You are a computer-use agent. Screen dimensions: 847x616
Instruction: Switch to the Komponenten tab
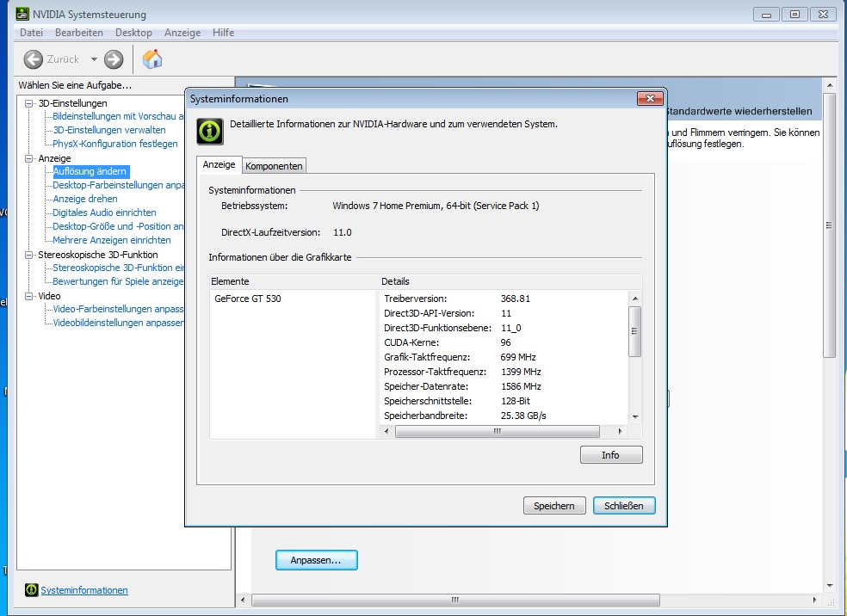[274, 166]
